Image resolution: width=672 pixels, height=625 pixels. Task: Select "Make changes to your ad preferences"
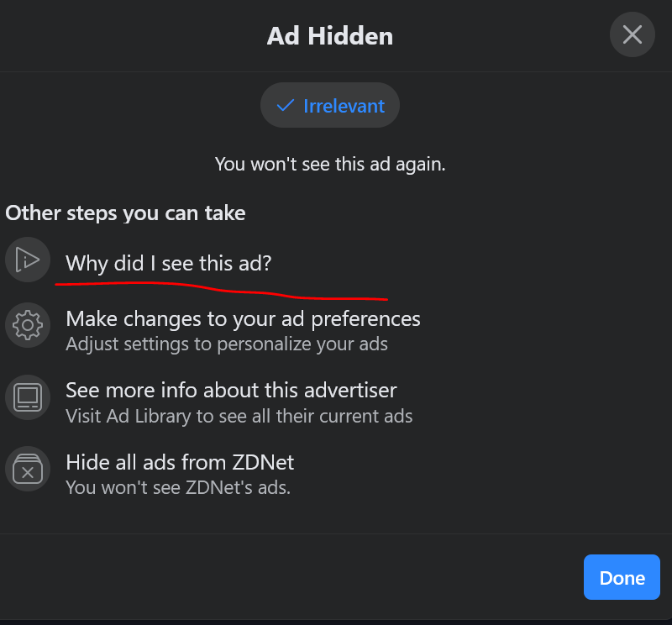243,319
